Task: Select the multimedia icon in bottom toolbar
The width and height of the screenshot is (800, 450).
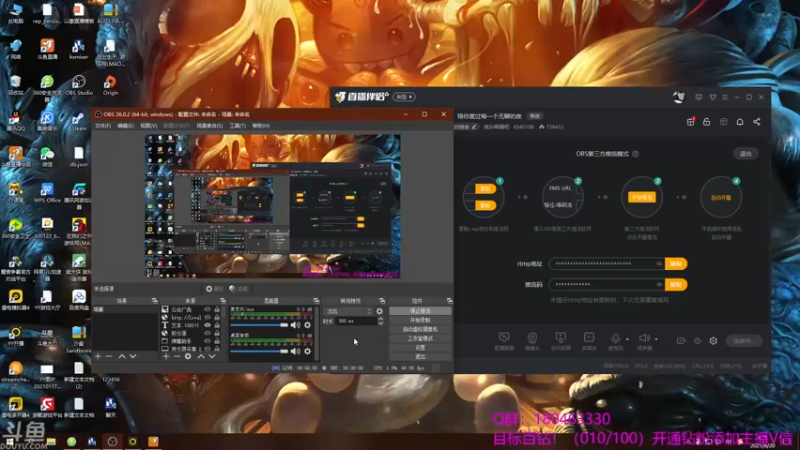Action: [x=589, y=338]
